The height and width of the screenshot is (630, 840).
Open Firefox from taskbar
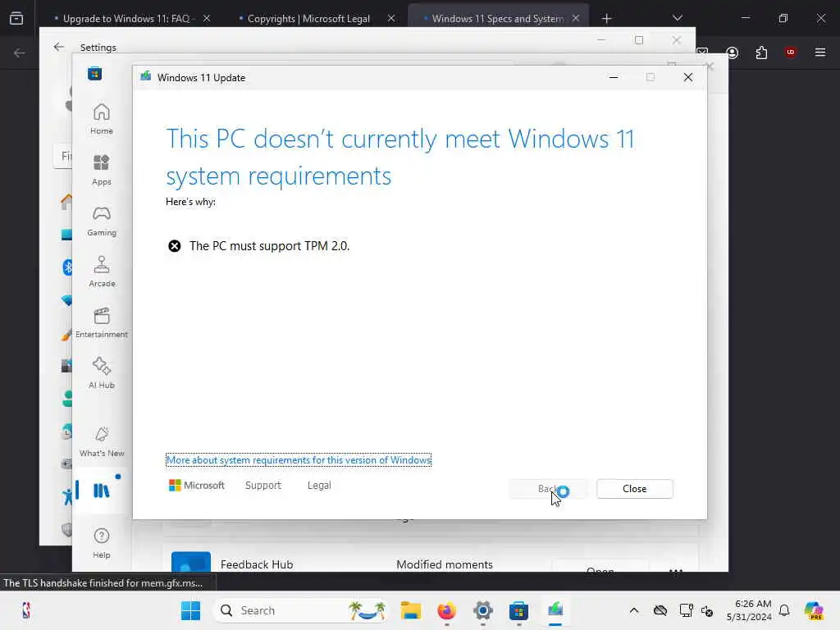coord(447,610)
